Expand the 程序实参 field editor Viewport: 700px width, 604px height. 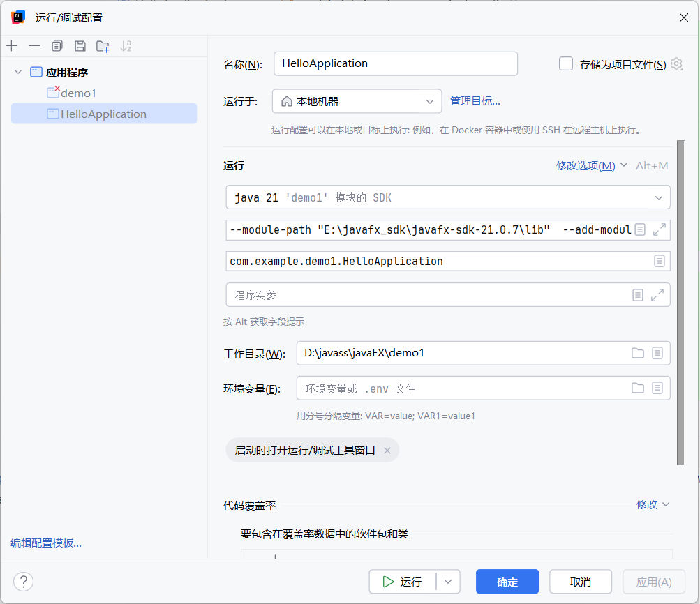point(657,295)
